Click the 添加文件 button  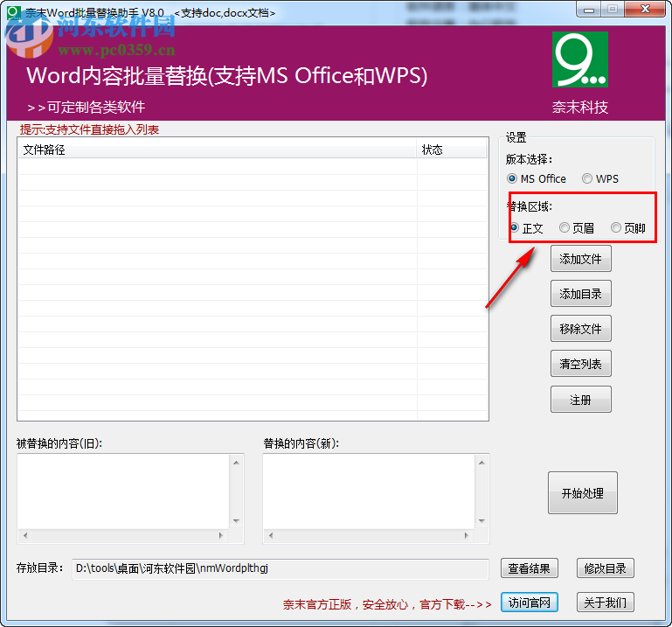pyautogui.click(x=581, y=259)
